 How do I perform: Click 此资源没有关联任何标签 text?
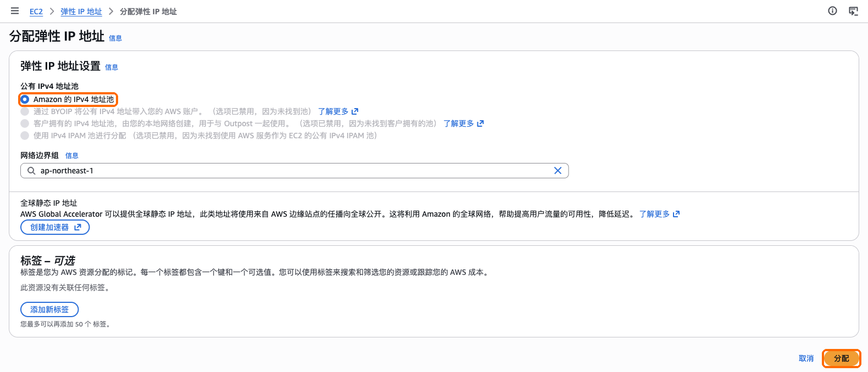coord(65,288)
